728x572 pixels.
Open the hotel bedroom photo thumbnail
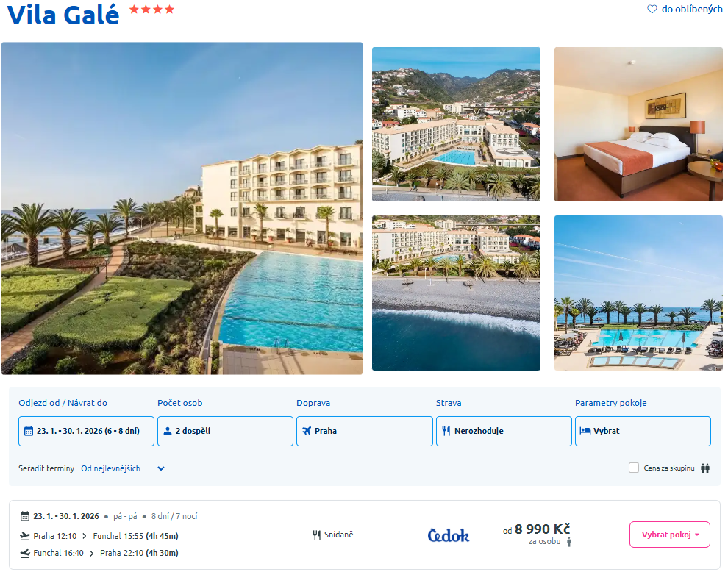click(x=638, y=124)
